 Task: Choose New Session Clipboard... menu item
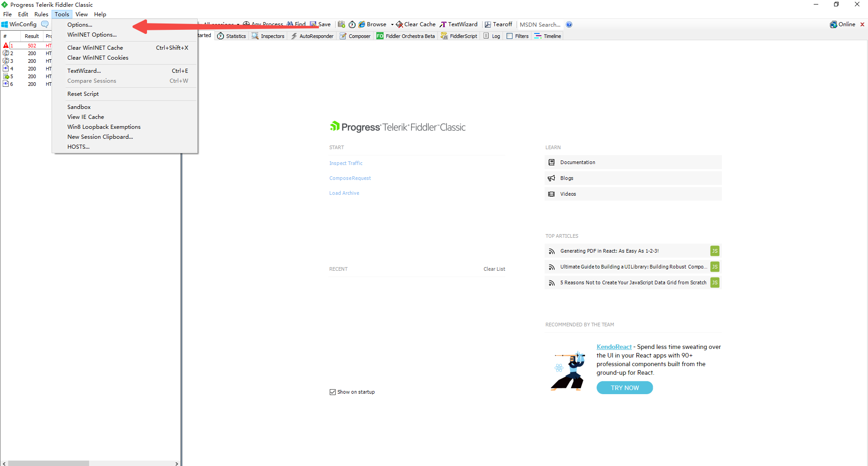pos(125,137)
